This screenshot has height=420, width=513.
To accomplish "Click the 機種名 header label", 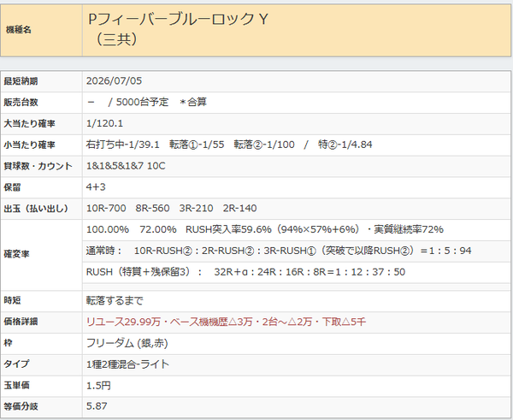I will (x=19, y=30).
